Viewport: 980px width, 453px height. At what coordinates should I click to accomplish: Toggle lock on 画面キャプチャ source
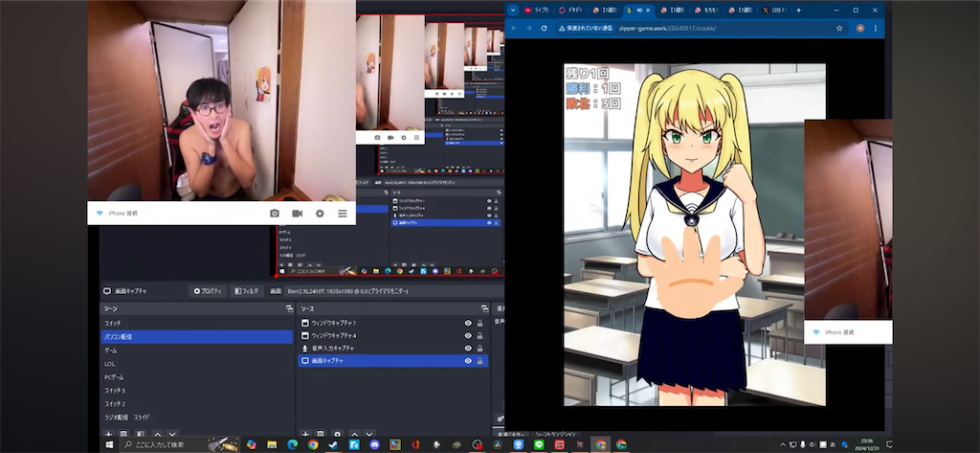pyautogui.click(x=480, y=361)
